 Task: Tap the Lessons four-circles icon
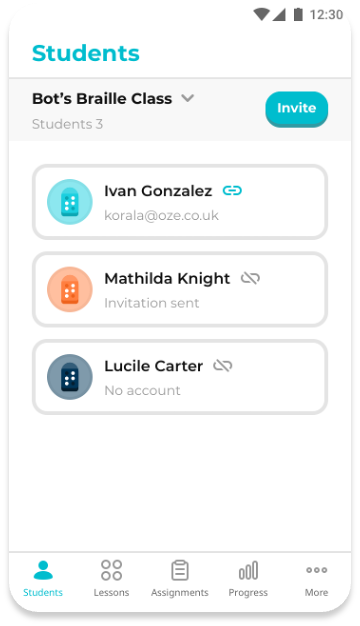point(111,570)
